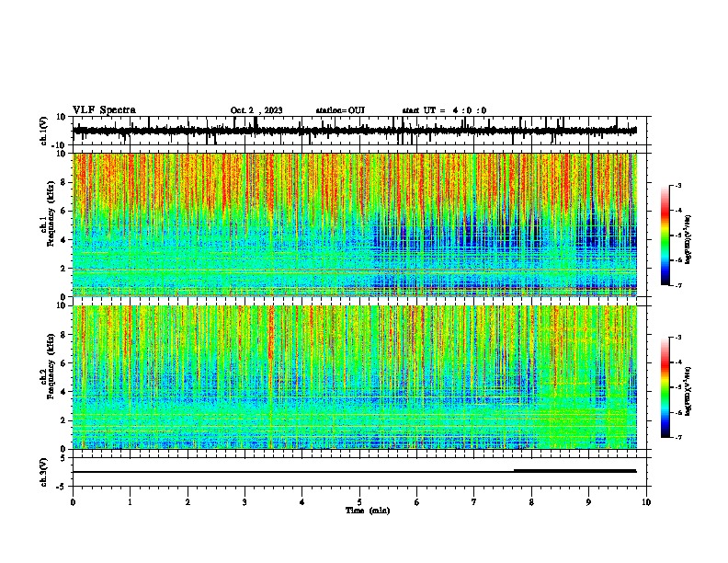Click time axis tick label "7"
728x563 pixels.
474,502
